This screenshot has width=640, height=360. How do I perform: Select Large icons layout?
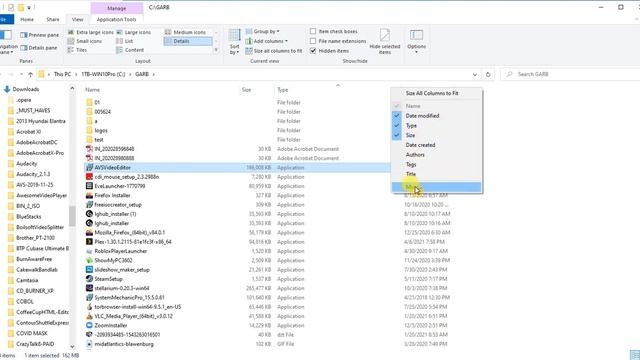pyautogui.click(x=133, y=32)
